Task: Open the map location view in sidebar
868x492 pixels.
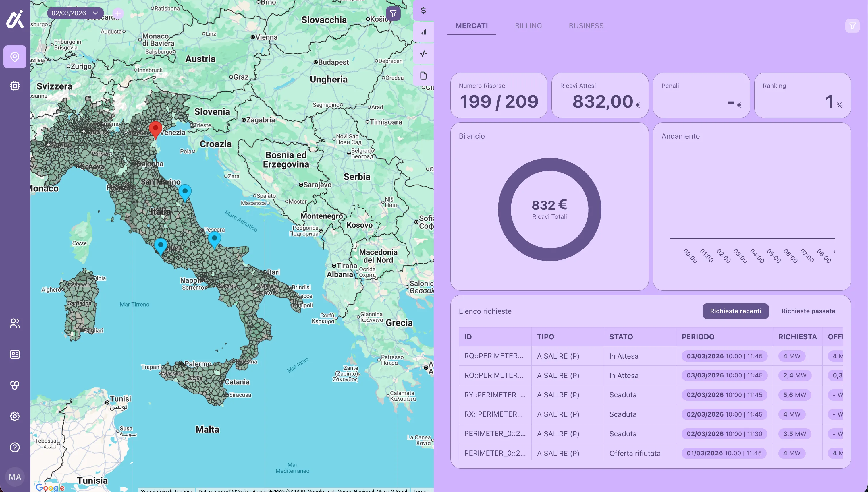Action: (x=15, y=57)
